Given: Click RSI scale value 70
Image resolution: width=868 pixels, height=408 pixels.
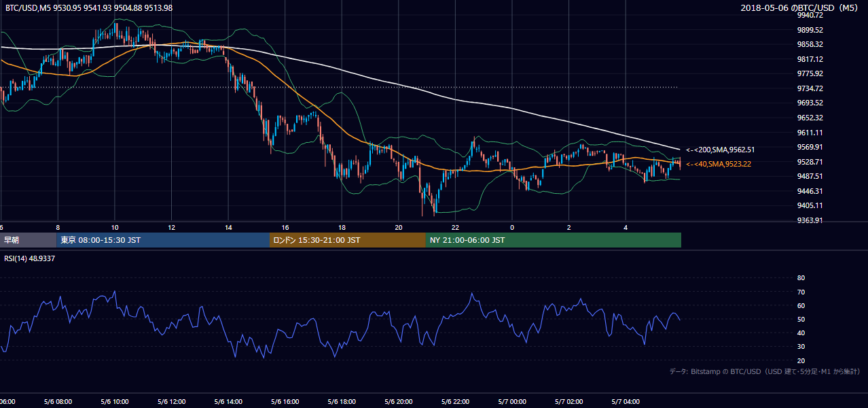Looking at the screenshot, I should (x=801, y=292).
